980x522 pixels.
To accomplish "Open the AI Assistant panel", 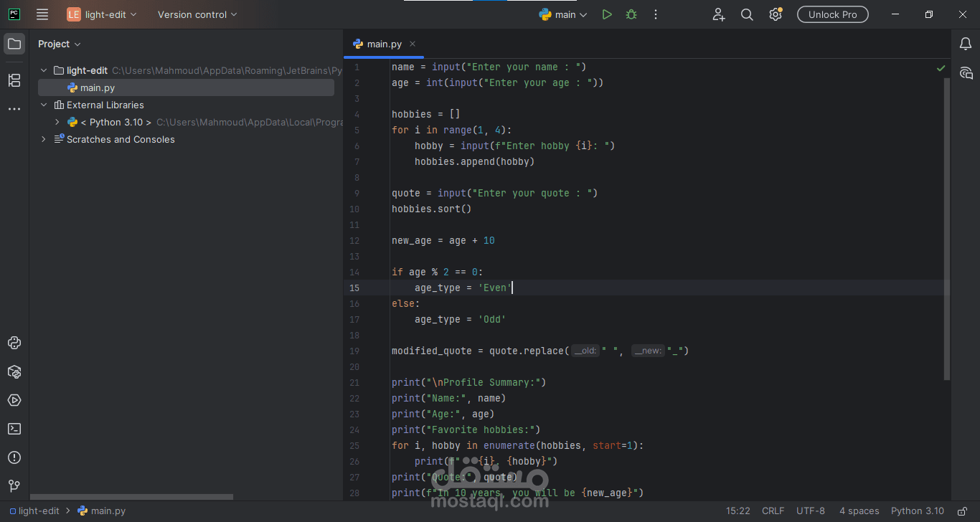I will point(966,73).
